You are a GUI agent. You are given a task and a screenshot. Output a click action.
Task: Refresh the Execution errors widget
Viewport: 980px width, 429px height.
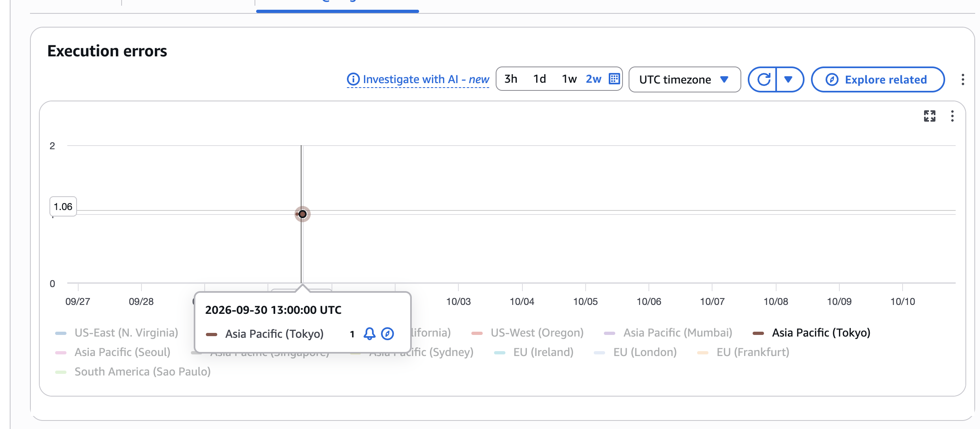(763, 79)
